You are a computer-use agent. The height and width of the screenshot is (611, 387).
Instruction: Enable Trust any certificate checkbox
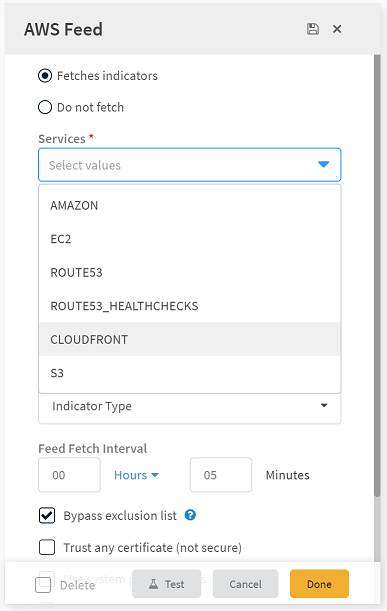point(47,547)
